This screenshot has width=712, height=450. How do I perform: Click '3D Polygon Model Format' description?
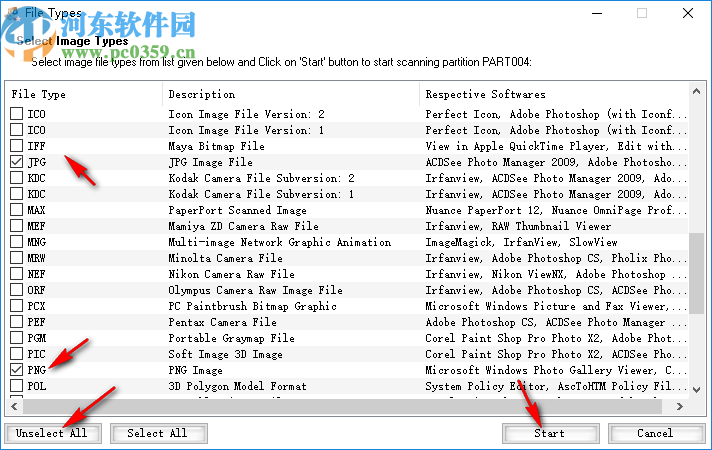point(237,386)
